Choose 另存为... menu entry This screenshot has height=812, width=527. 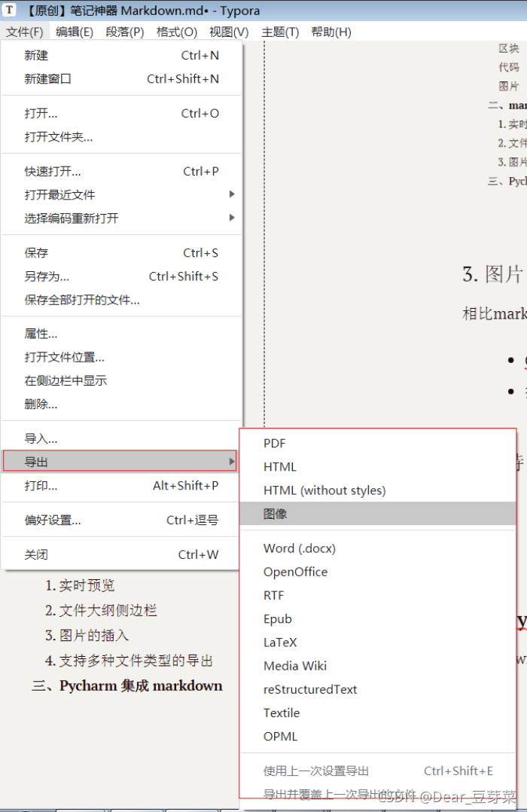coord(122,276)
